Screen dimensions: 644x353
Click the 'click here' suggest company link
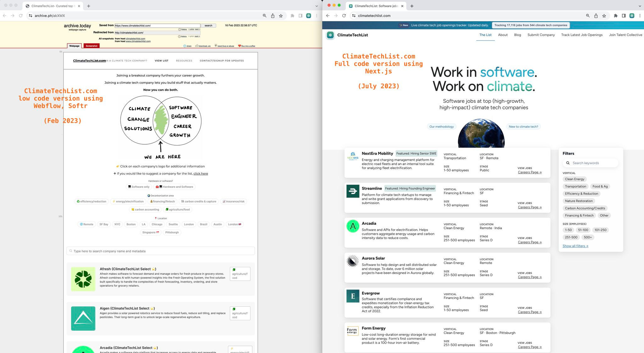[201, 174]
